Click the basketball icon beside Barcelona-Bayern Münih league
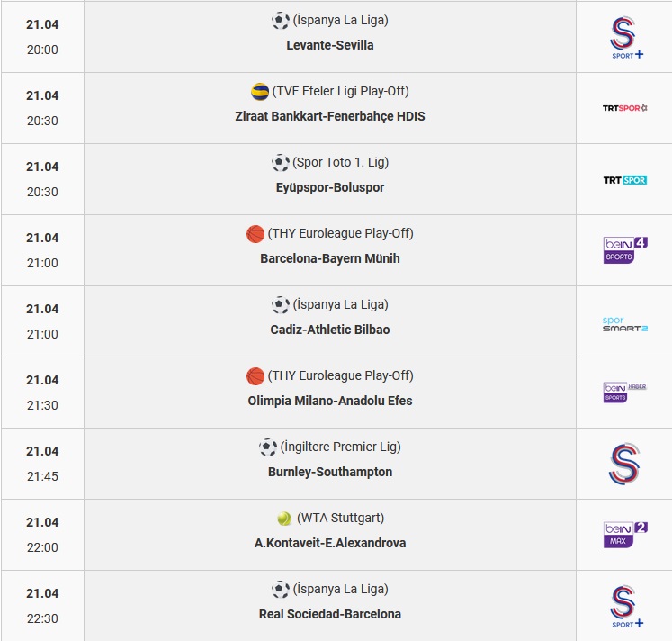672x641 pixels. [x=255, y=234]
